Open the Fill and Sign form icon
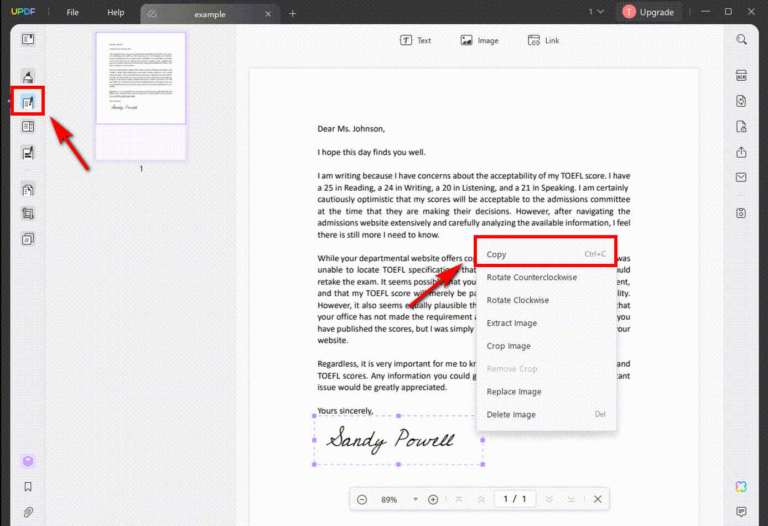The width and height of the screenshot is (768, 526). point(28,153)
